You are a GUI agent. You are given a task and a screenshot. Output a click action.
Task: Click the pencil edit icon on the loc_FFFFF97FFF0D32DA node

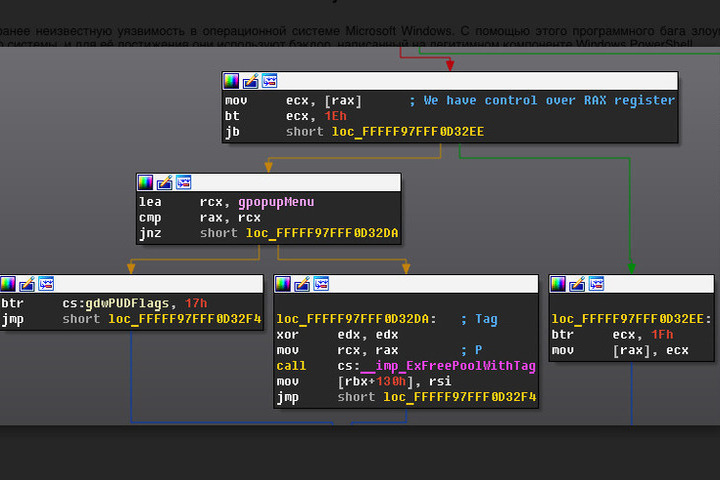[302, 284]
